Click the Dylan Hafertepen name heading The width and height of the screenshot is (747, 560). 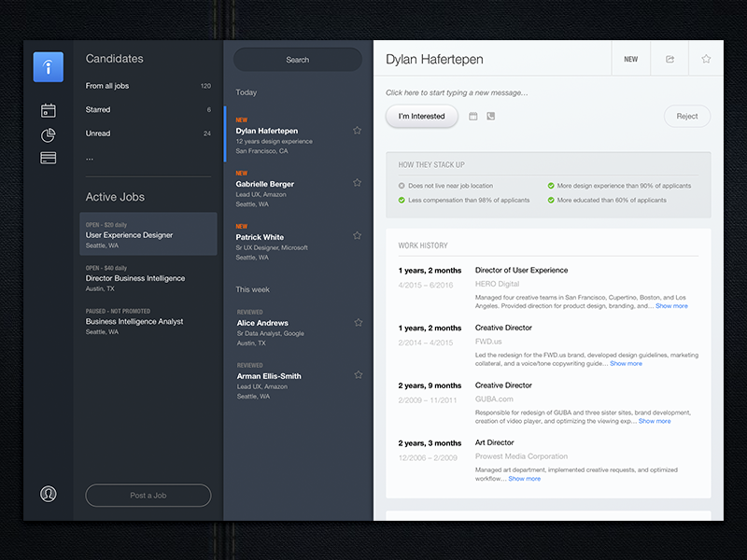[434, 59]
